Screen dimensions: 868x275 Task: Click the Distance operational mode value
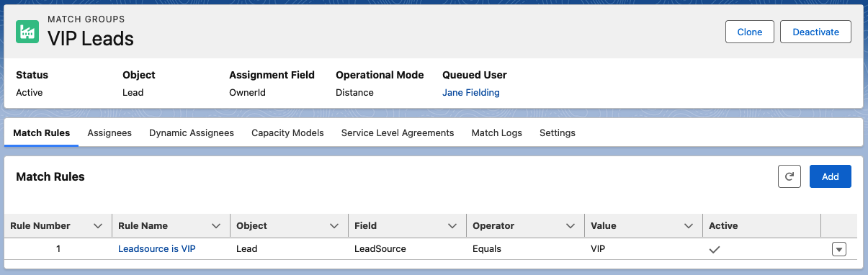tap(354, 92)
